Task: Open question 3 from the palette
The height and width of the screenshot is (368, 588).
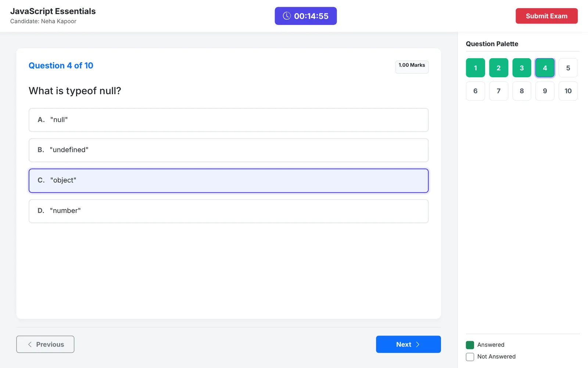Action: 522,68
